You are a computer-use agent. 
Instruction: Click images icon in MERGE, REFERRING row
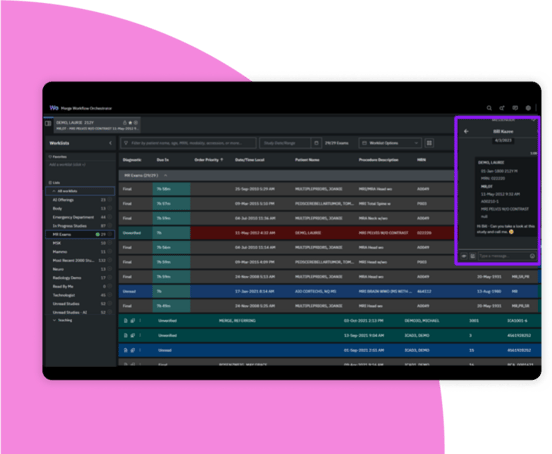[133, 321]
